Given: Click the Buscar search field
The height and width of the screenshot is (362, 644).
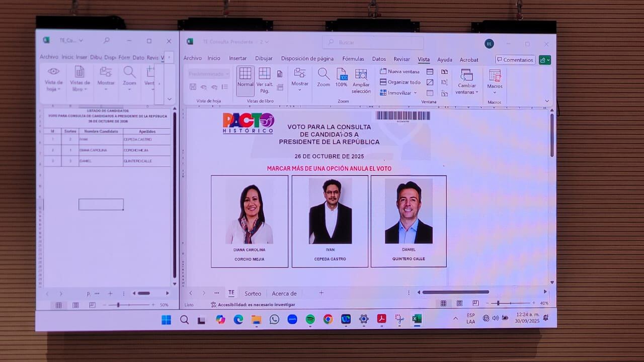Looking at the screenshot, I should [x=372, y=43].
